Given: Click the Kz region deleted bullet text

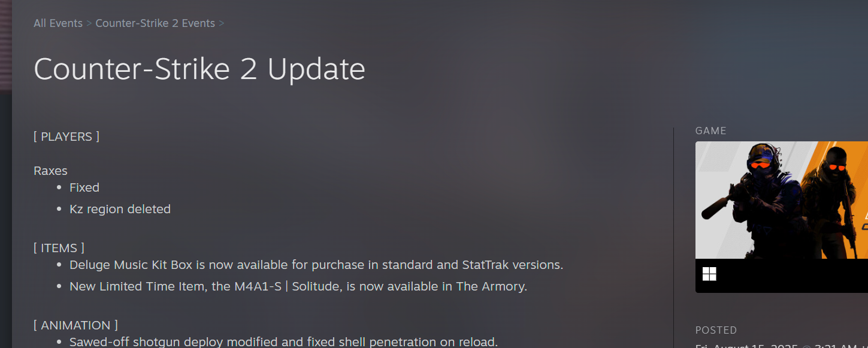Looking at the screenshot, I should (120, 209).
